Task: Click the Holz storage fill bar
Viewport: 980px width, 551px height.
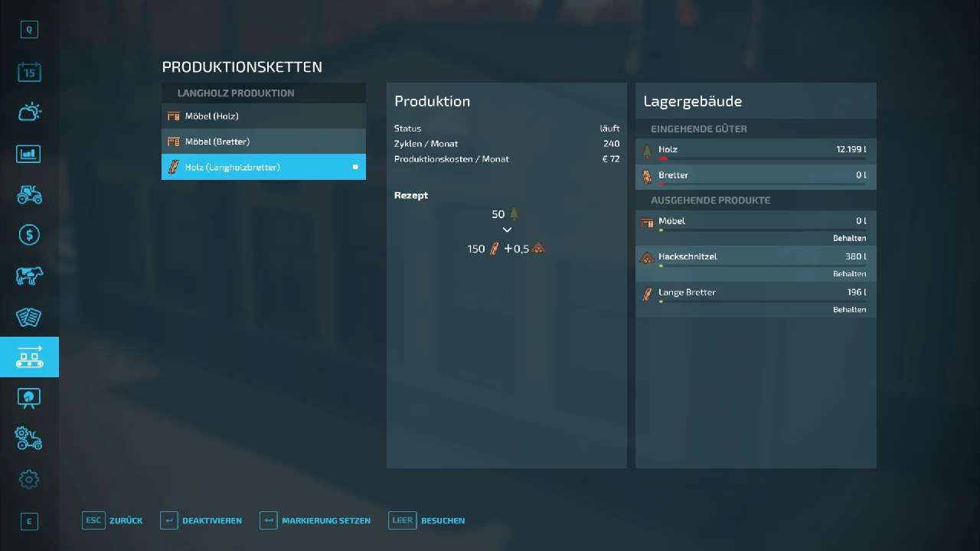Action: coord(762,158)
